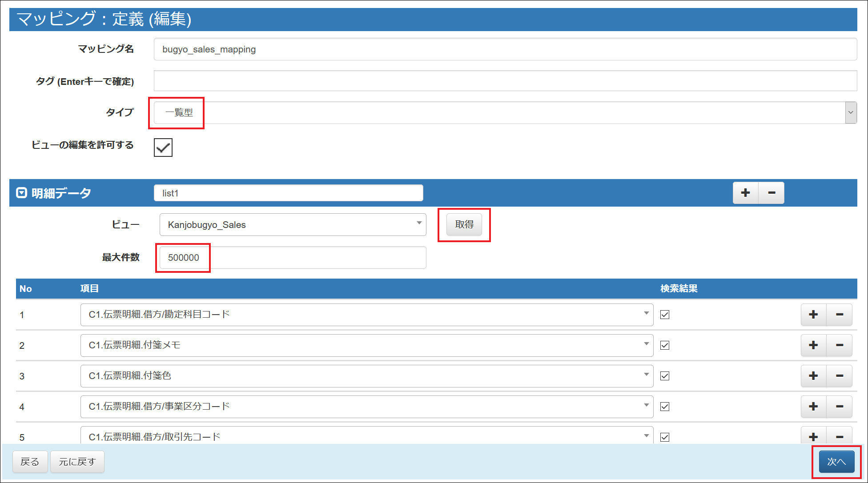Focus the 最大件数 input field
Screen dimensions: 868x483
(x=293, y=258)
